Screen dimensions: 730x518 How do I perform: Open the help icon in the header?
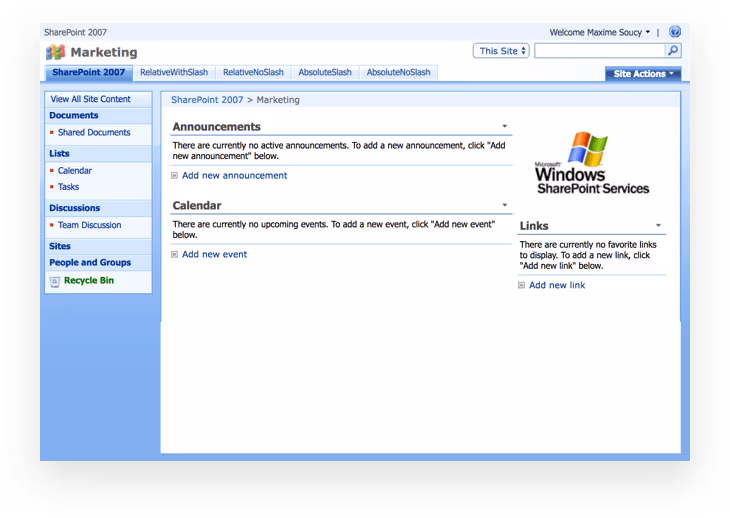[x=675, y=32]
